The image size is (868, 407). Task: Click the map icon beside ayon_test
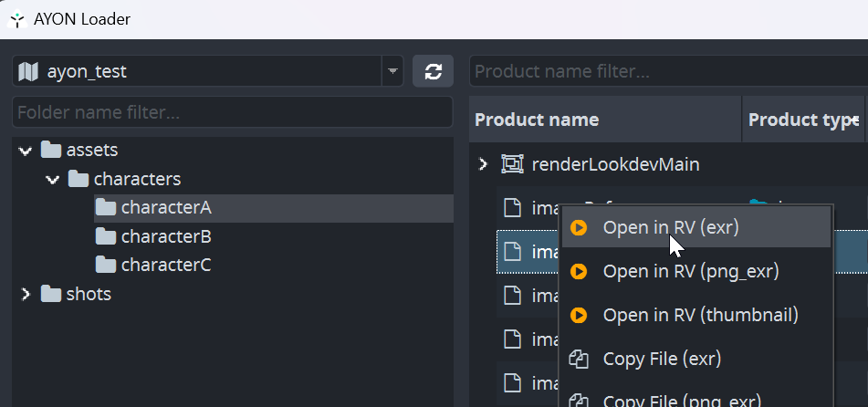pyautogui.click(x=28, y=71)
